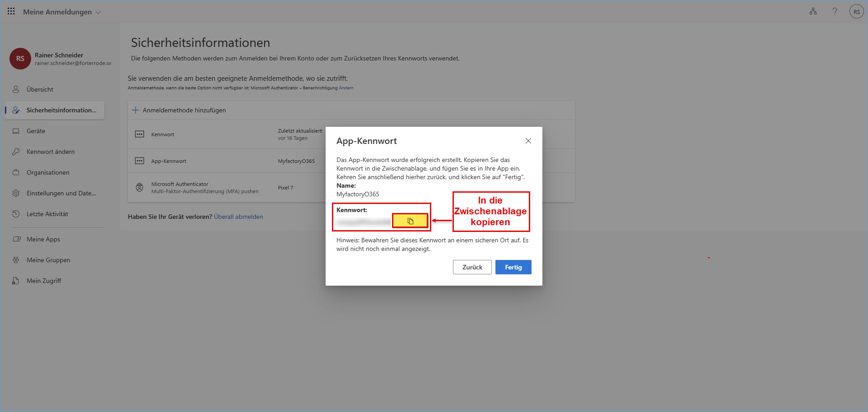The image size is (868, 412).
Task: Click the plus icon beside Anmeldemethode hinzufügen
Action: coord(135,110)
